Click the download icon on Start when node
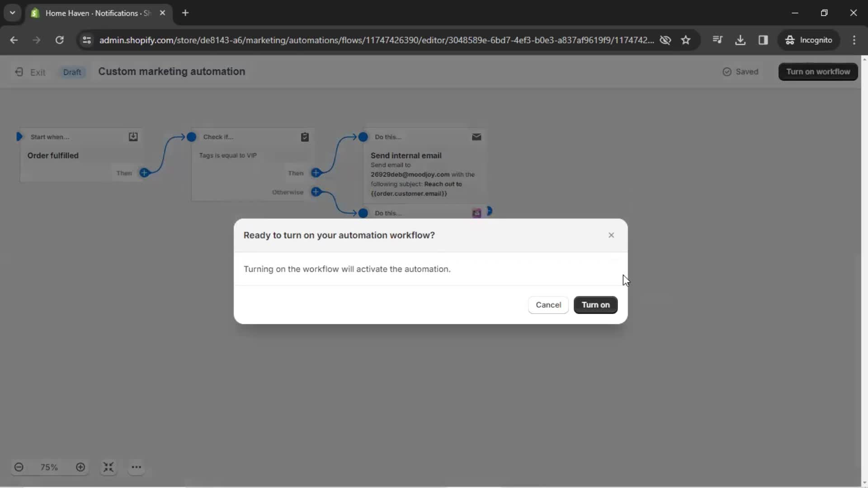Image resolution: width=868 pixels, height=488 pixels. pyautogui.click(x=133, y=136)
